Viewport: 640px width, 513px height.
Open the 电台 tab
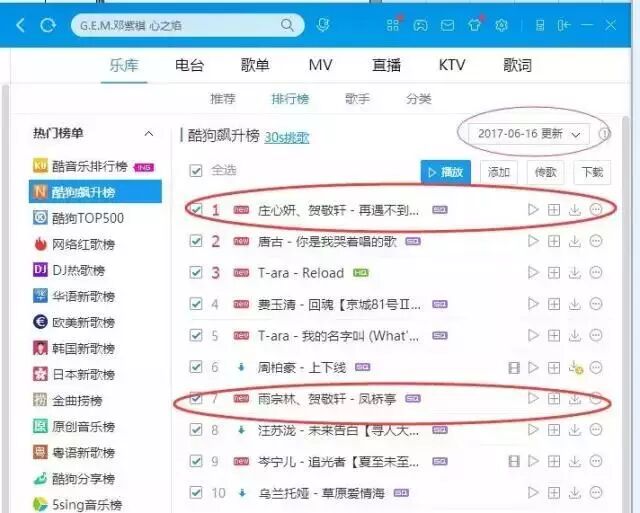pyautogui.click(x=189, y=65)
